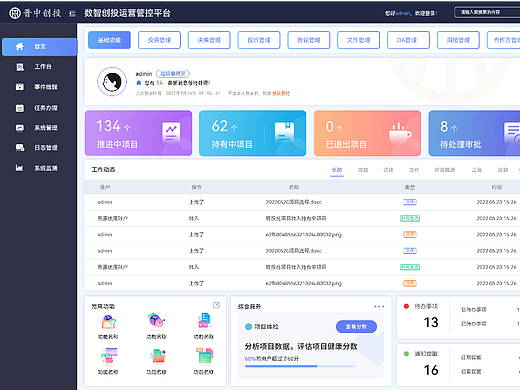Click the 查看分数 button
This screenshot has width=520, height=390.
point(356,327)
